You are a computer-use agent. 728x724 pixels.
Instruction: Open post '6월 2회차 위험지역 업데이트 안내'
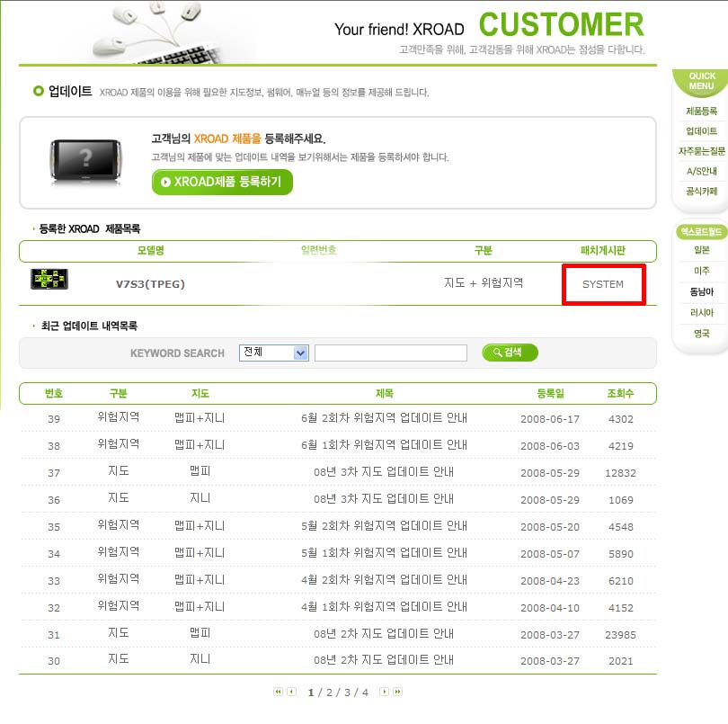[x=384, y=418]
